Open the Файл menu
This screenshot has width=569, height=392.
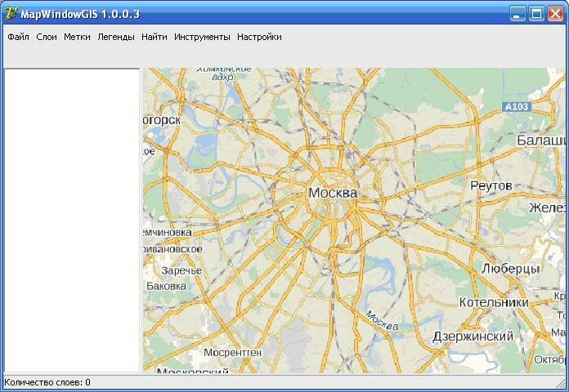coord(18,37)
